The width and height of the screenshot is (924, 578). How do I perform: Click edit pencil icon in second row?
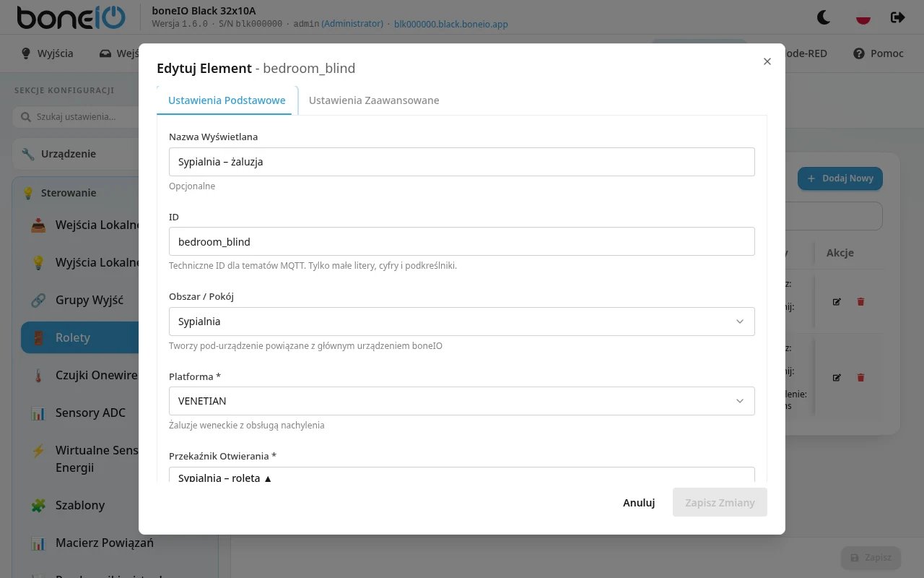point(837,377)
